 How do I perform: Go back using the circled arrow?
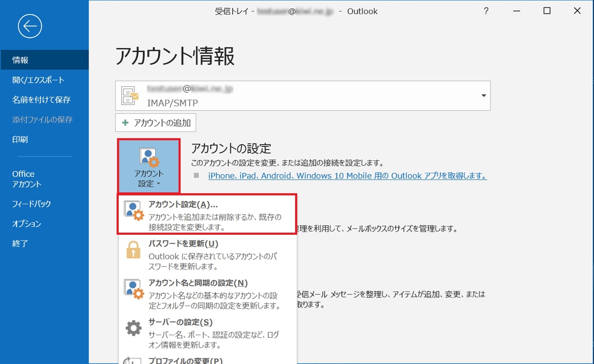(30, 26)
